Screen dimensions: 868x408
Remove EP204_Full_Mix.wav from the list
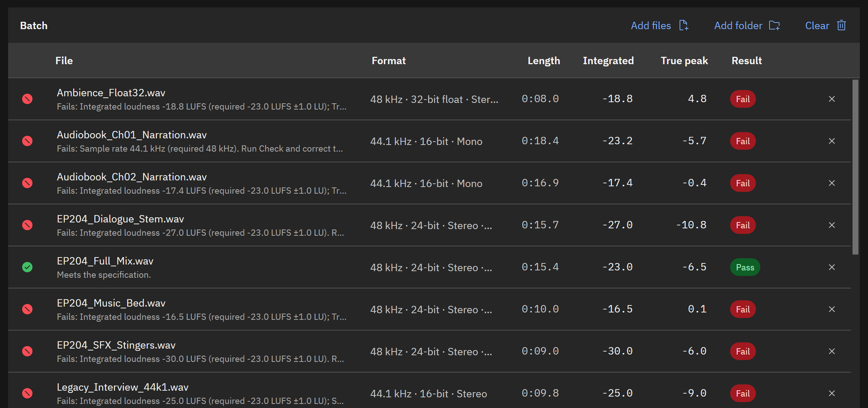pos(832,267)
